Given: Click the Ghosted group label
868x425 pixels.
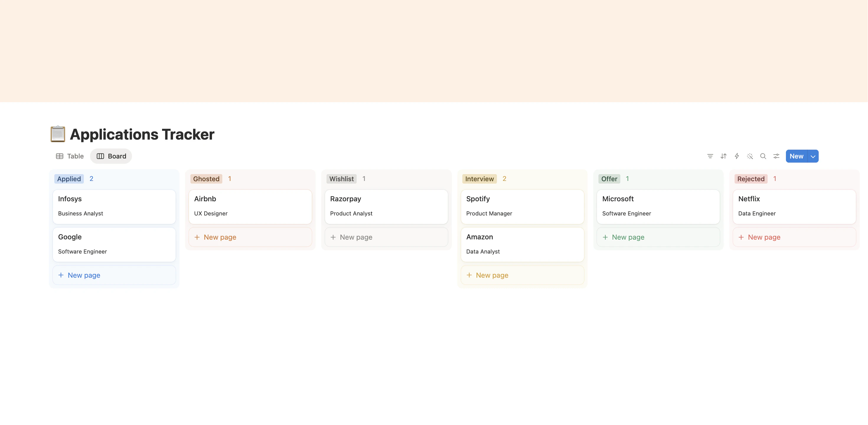Looking at the screenshot, I should coord(206,179).
